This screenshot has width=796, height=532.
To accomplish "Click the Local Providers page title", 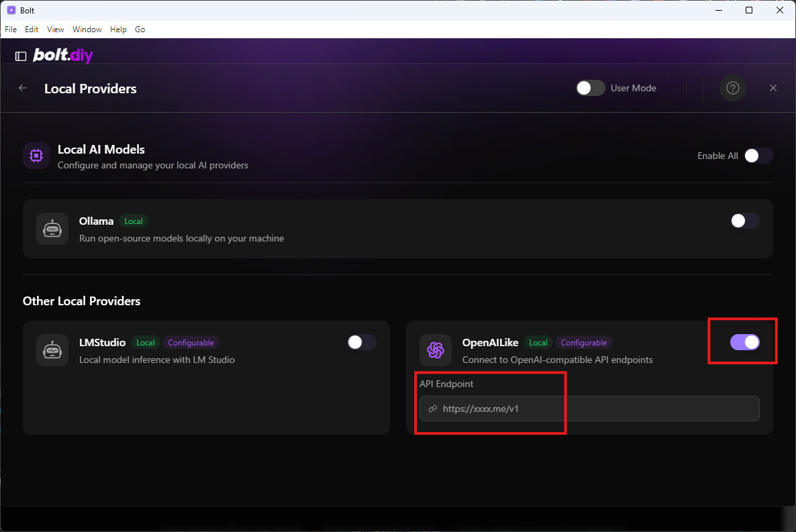I will coord(91,89).
